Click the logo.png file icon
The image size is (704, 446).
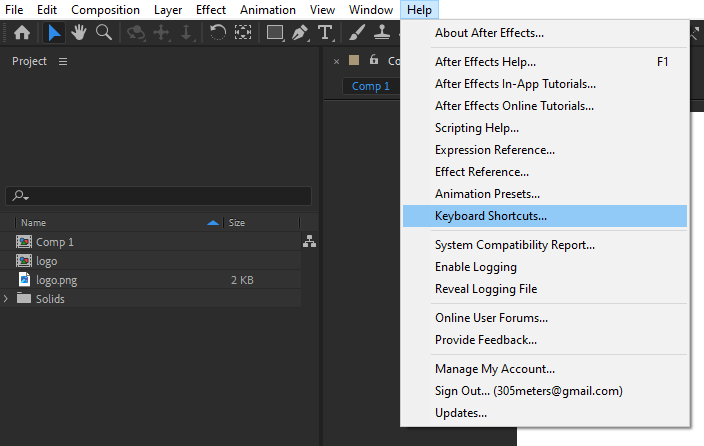24,279
